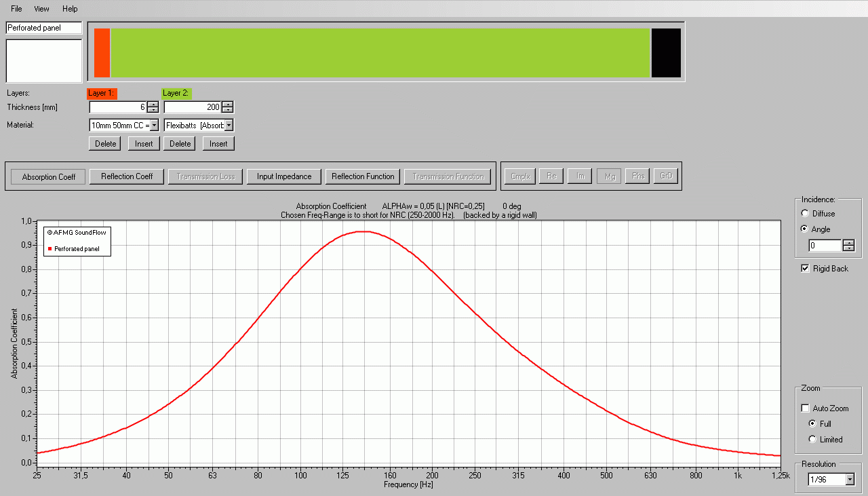Screen dimensions: 868x496
Task: Select the Im (imaginary part) view
Action: click(x=579, y=176)
